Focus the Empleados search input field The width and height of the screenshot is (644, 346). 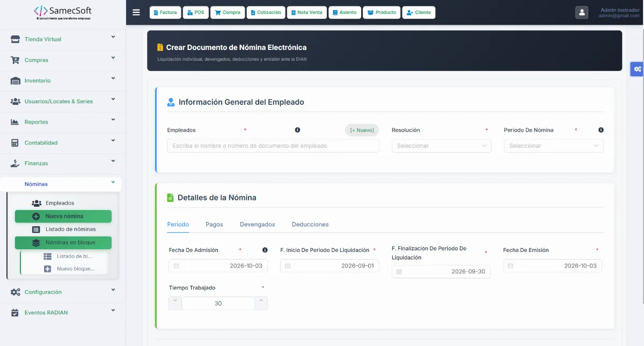coord(273,146)
